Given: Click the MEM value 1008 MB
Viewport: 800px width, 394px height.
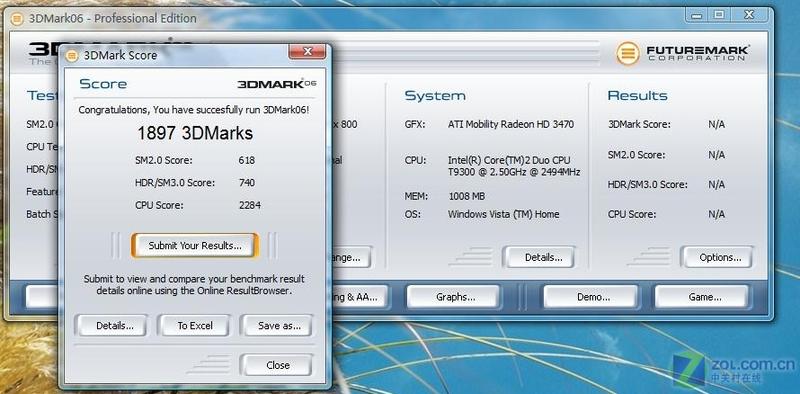Looking at the screenshot, I should point(466,196).
